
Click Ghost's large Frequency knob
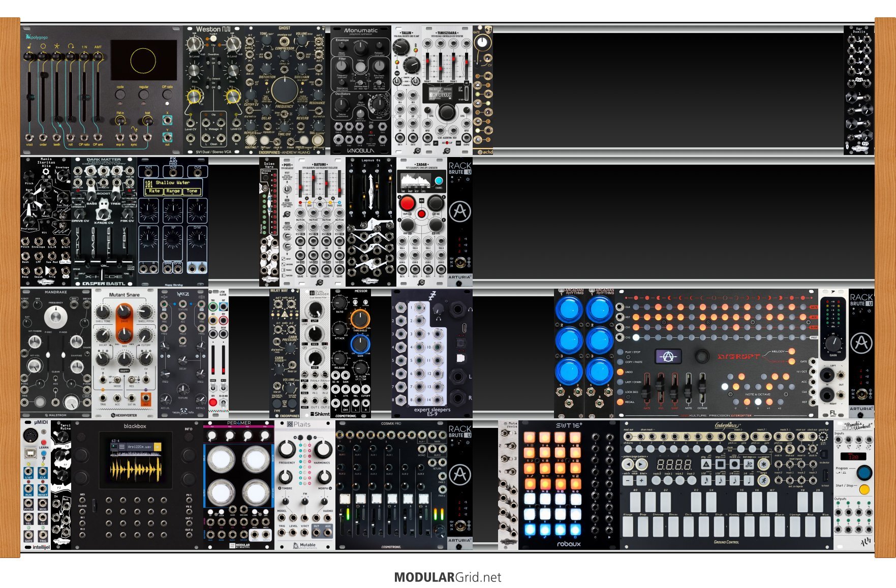tap(285, 90)
